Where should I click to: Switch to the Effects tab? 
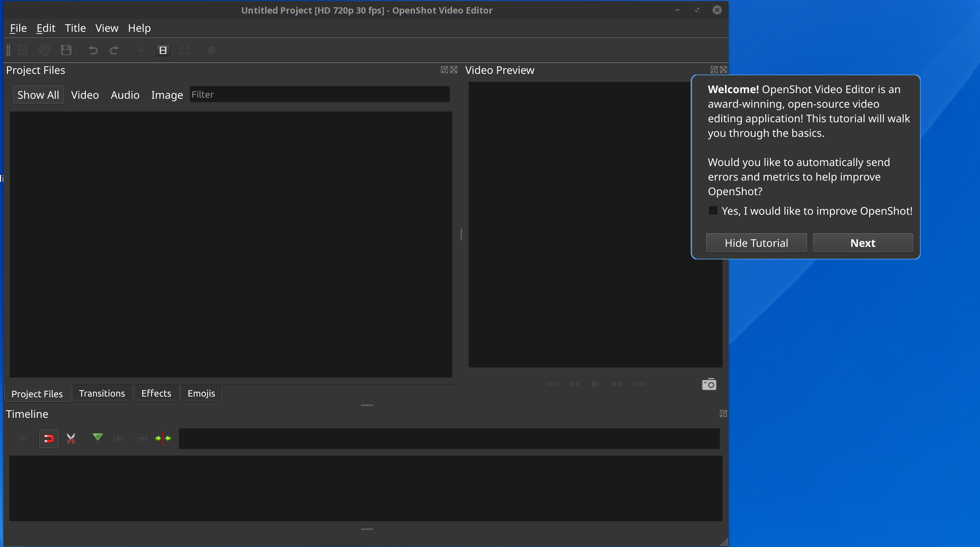point(156,393)
